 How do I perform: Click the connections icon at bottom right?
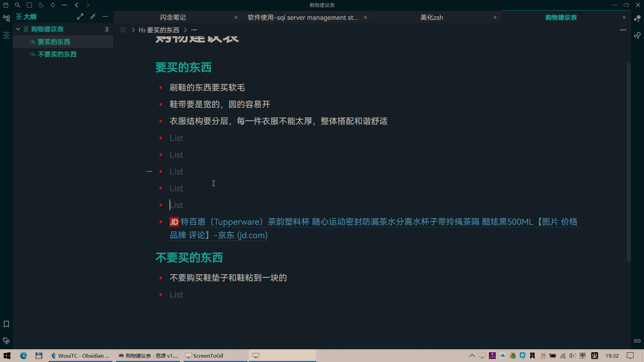pyautogui.click(x=637, y=341)
